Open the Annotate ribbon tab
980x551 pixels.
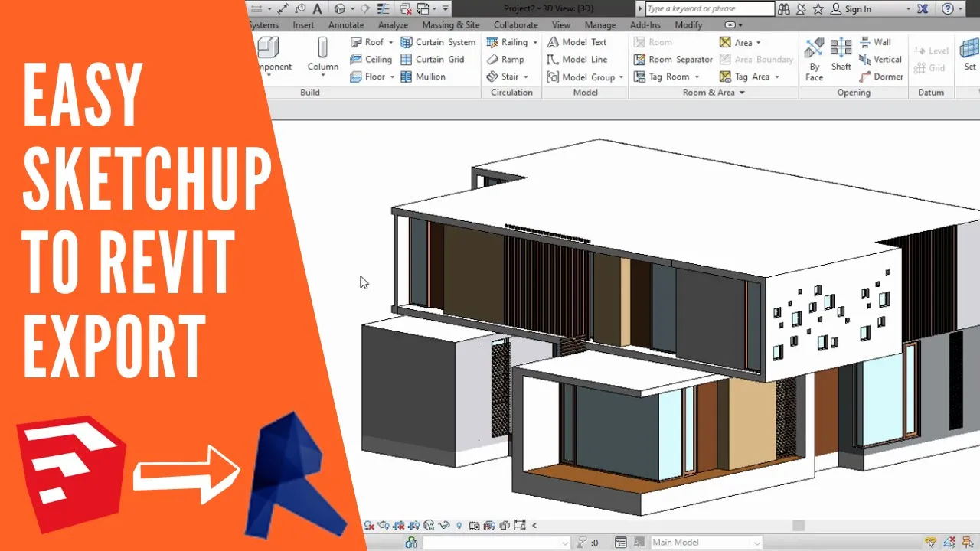pos(346,25)
